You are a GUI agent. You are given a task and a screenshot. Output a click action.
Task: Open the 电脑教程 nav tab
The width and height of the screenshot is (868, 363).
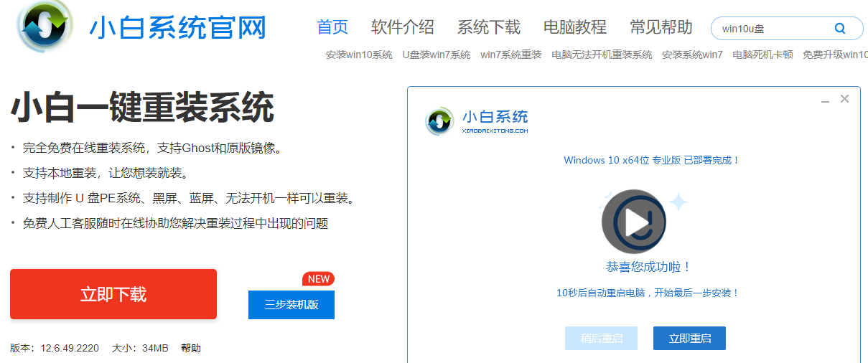click(x=575, y=27)
